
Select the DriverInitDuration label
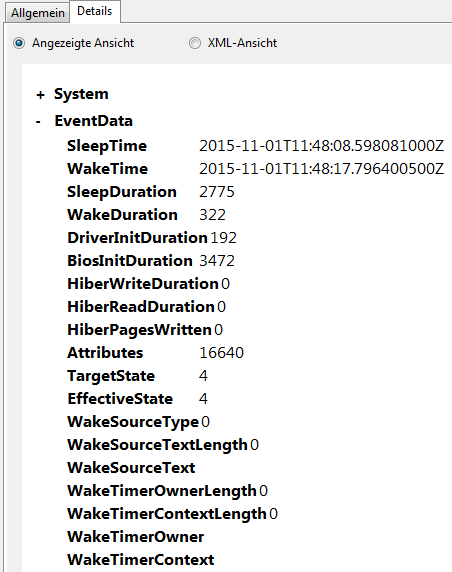coord(138,238)
